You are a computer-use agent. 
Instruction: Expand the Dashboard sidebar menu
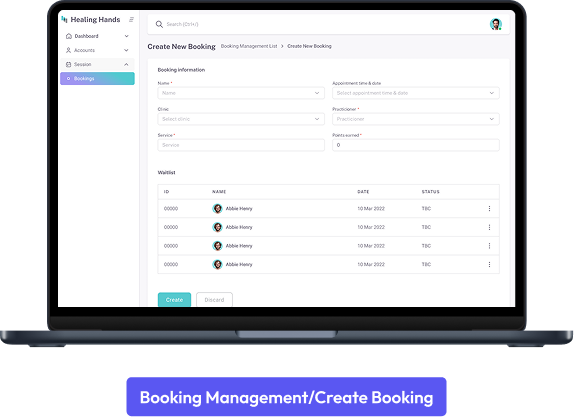click(127, 36)
